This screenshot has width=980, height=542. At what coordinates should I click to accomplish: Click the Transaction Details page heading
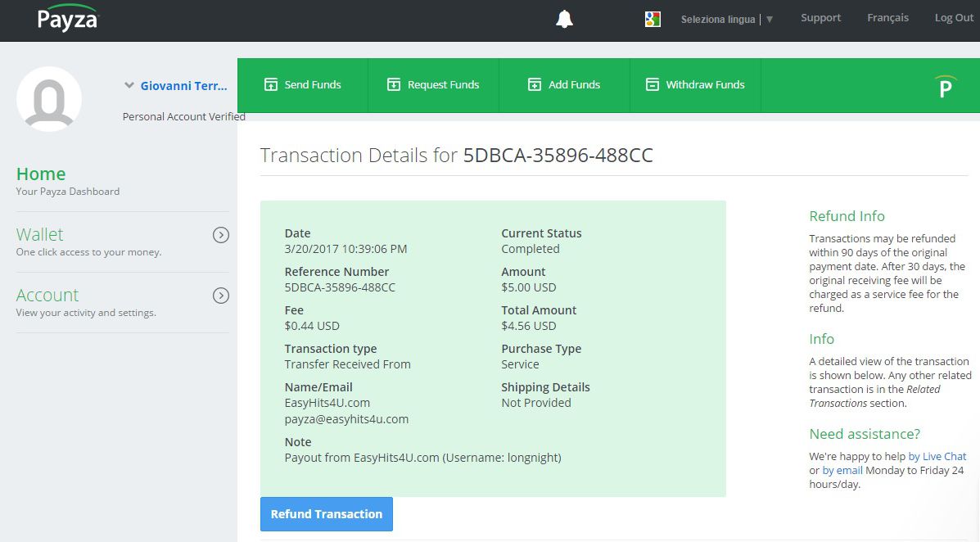coord(456,155)
